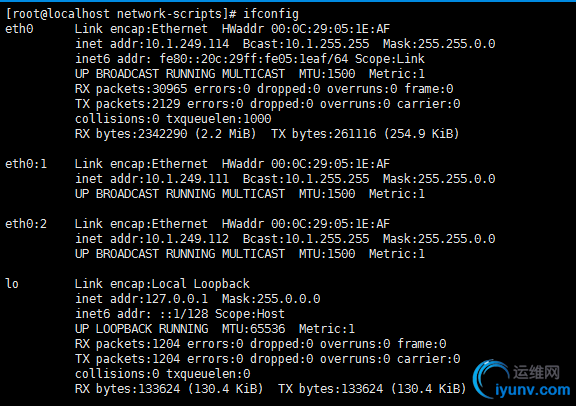Click the lo loopback interface name

pyautogui.click(x=12, y=283)
